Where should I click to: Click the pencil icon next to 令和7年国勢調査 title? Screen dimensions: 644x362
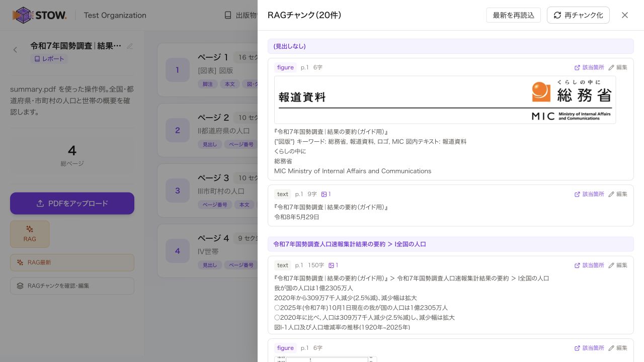130,46
